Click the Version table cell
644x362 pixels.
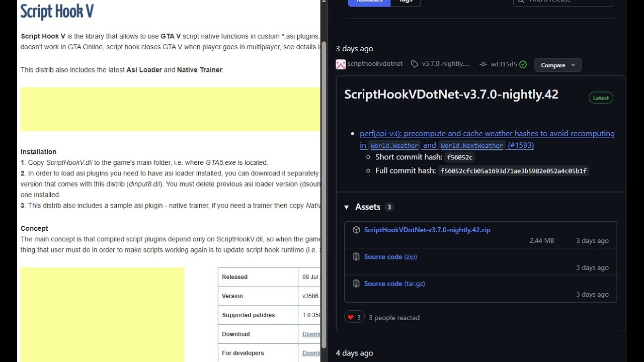(x=258, y=296)
